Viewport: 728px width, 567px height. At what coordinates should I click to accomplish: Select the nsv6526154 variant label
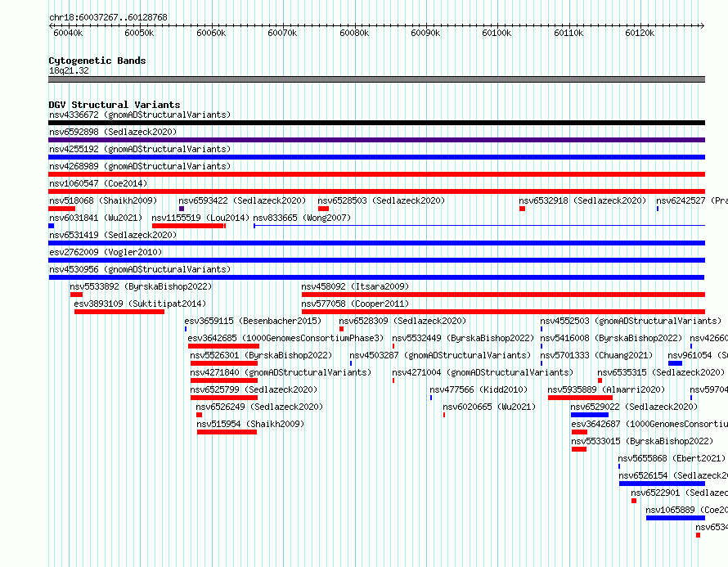[673, 475]
